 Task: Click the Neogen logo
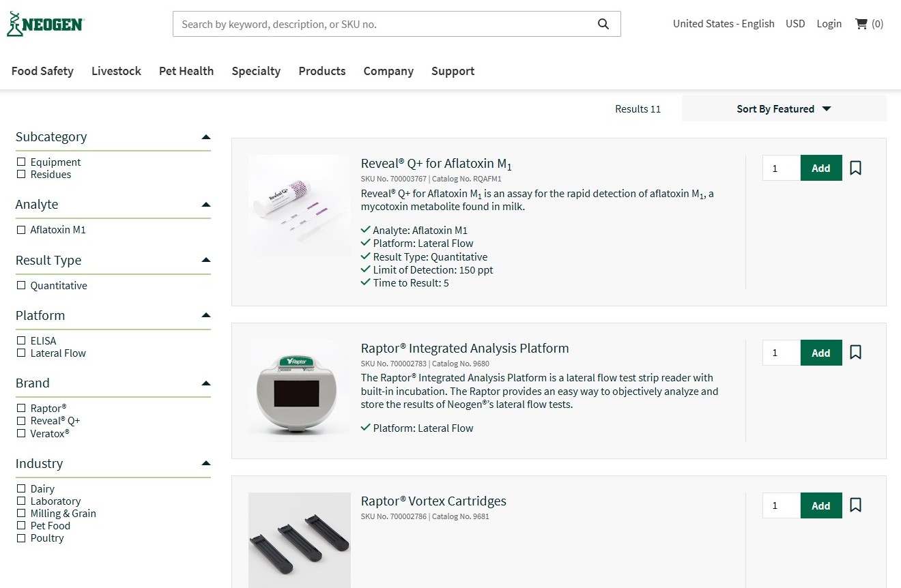45,24
